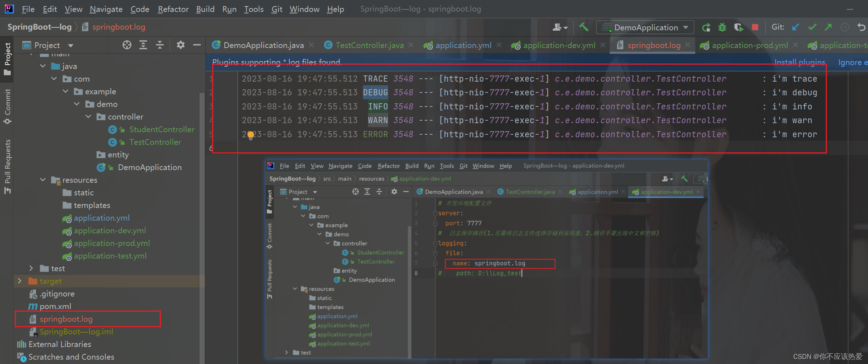
Task: Open Project panel settings gear
Action: [x=180, y=45]
